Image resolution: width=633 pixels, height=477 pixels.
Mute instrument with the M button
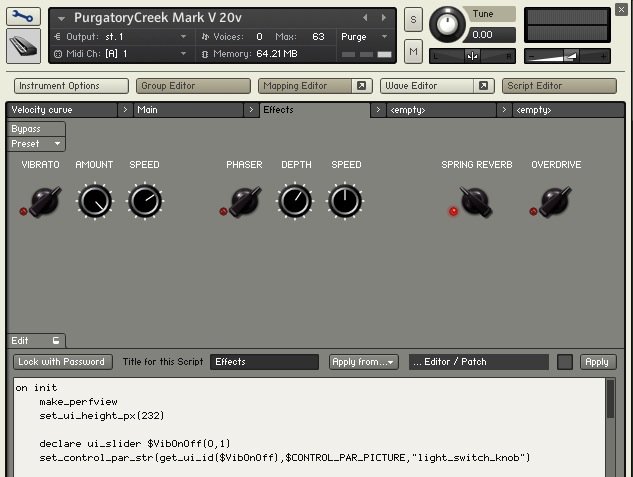[413, 49]
